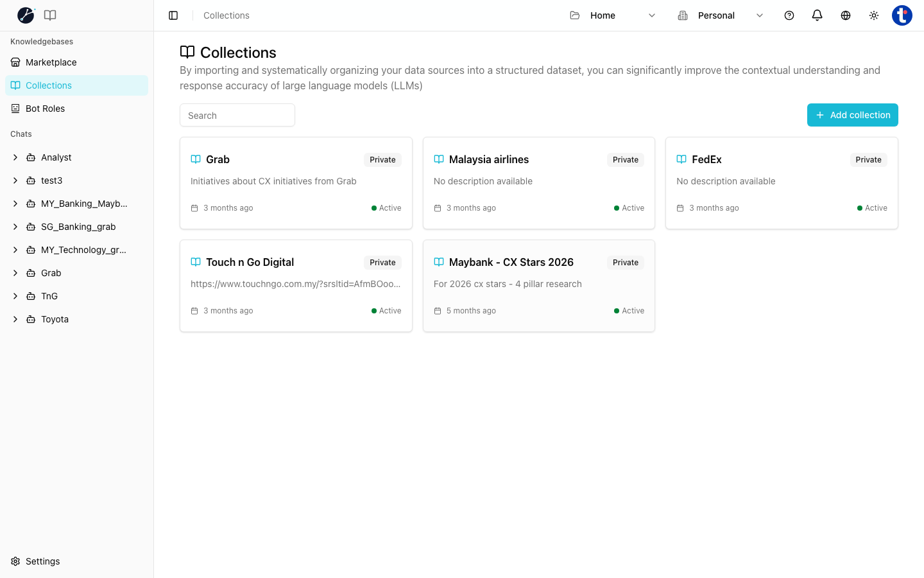Toggle light/dark theme sun icon
Viewport: 924px width, 578px height.
pos(874,15)
